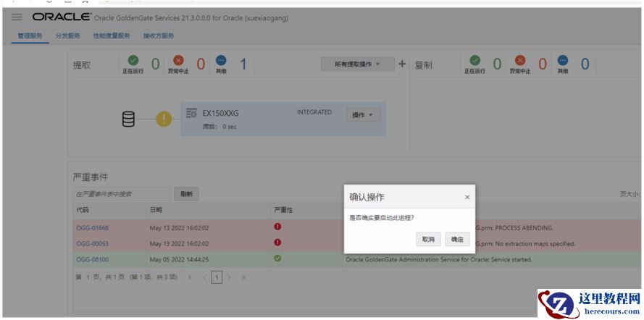This screenshot has width=644, height=320.
Task: Click the red abended icon under 提取
Action: coord(179,61)
